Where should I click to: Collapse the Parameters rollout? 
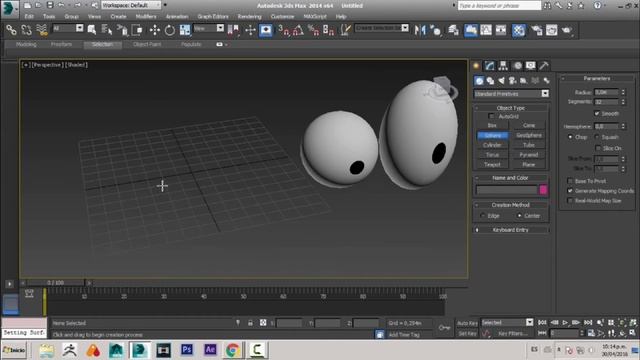(596, 78)
